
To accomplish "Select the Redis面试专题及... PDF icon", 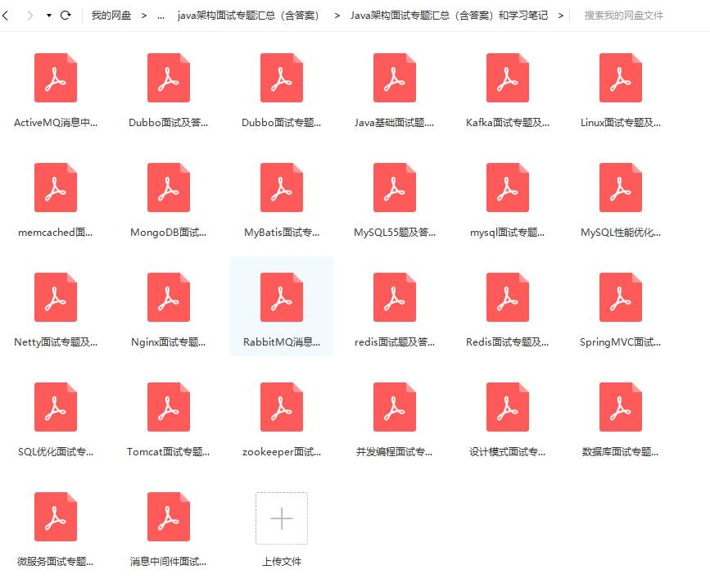I will pyautogui.click(x=508, y=297).
